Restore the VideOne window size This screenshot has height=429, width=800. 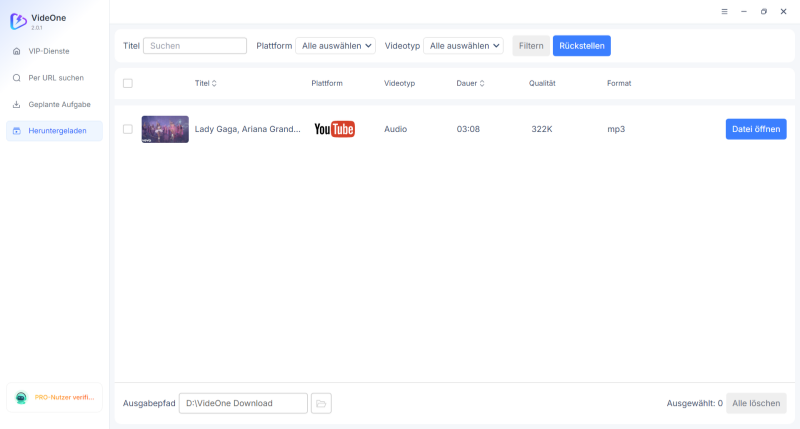click(764, 11)
